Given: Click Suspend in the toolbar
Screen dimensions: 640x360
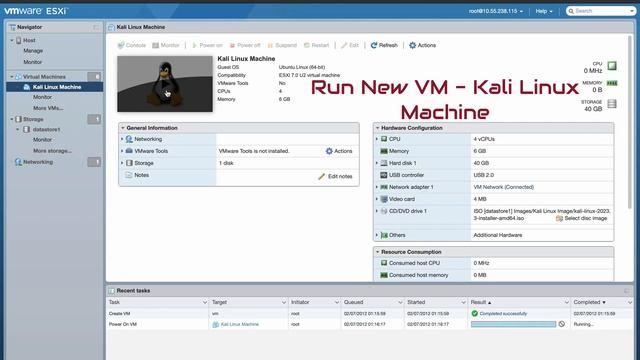Looking at the screenshot, I should point(282,45).
